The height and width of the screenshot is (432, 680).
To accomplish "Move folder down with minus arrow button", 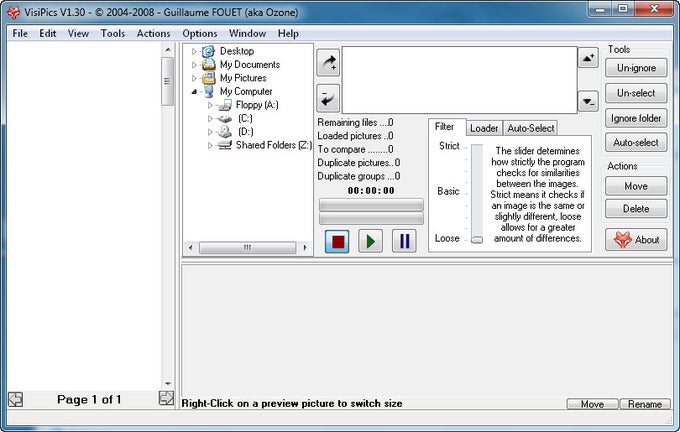I will (x=588, y=101).
